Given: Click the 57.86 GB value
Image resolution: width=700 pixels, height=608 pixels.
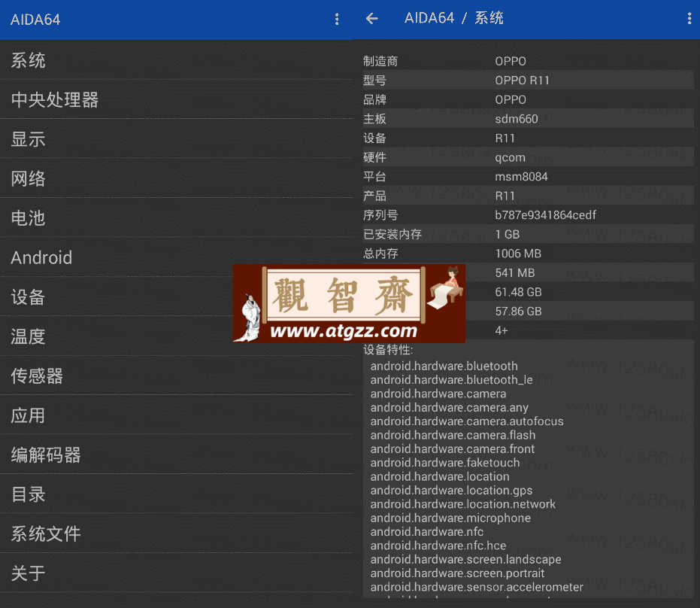Looking at the screenshot, I should click(x=518, y=312).
